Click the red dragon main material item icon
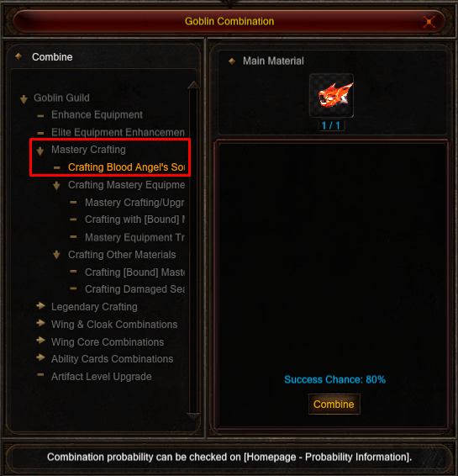 331,95
